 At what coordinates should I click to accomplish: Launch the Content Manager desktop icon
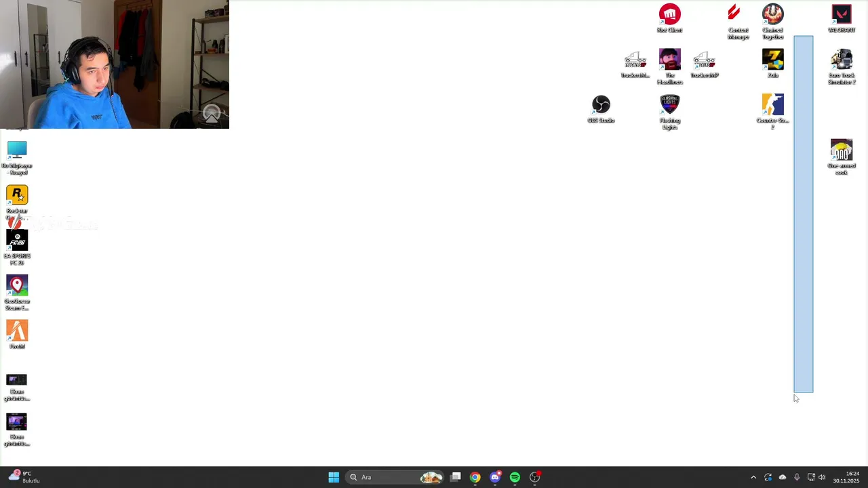coord(738,21)
